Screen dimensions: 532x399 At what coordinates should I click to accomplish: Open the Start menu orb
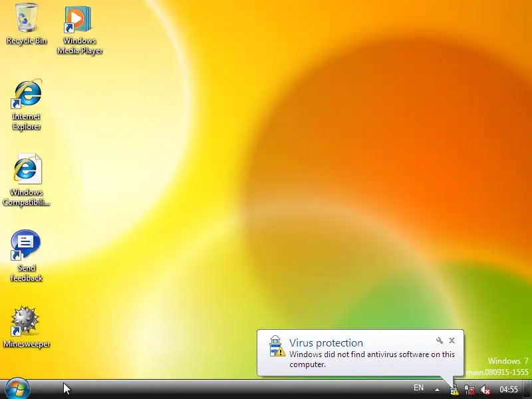tap(18, 389)
